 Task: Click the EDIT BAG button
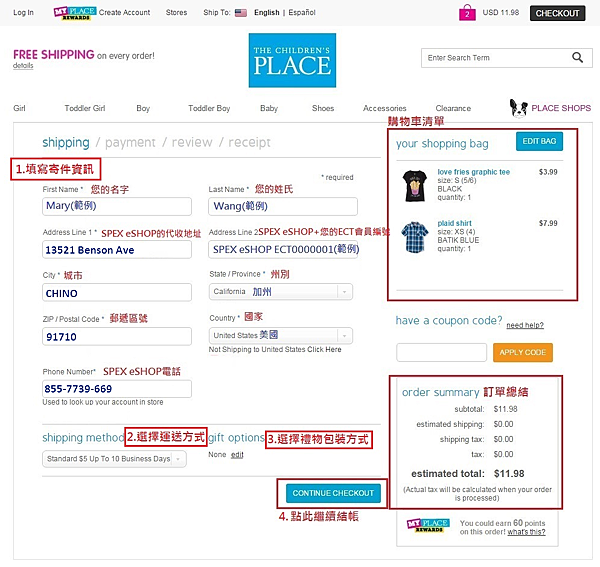tap(540, 141)
